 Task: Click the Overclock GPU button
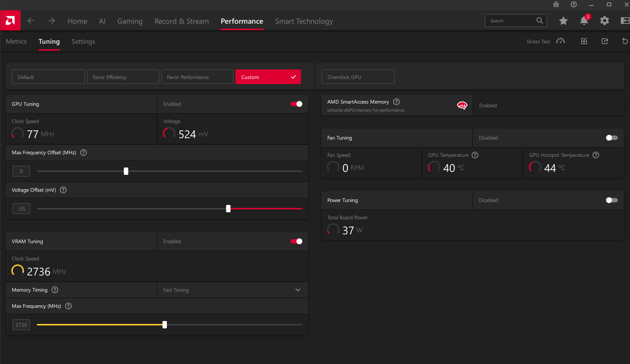click(x=358, y=77)
